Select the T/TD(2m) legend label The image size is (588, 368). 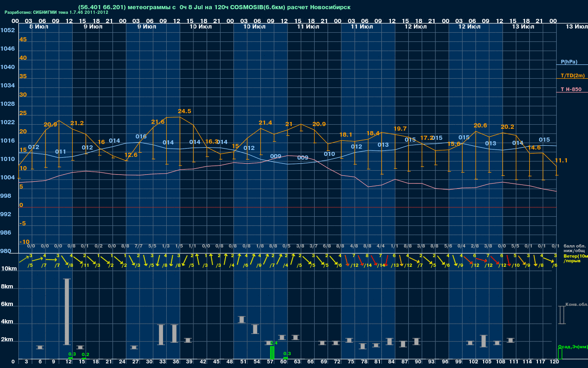coord(572,75)
